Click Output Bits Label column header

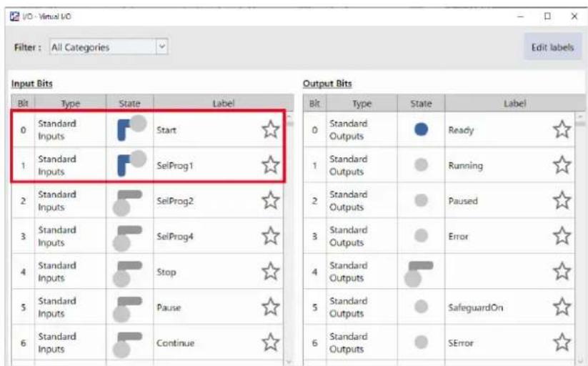(x=514, y=103)
